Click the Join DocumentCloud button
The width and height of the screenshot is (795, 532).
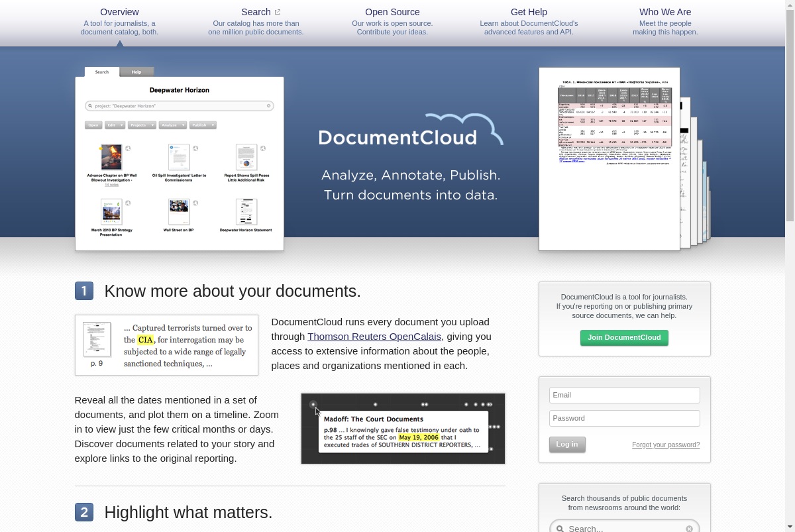[x=624, y=338]
